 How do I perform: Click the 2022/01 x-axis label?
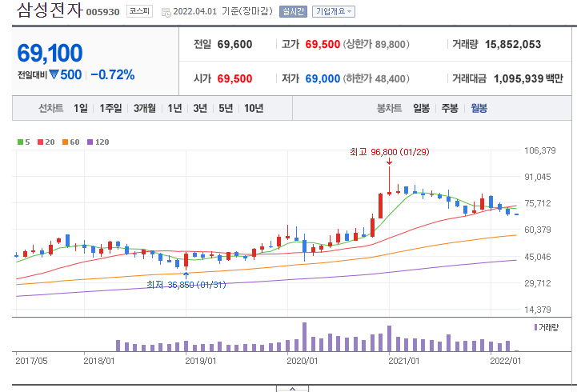point(506,361)
